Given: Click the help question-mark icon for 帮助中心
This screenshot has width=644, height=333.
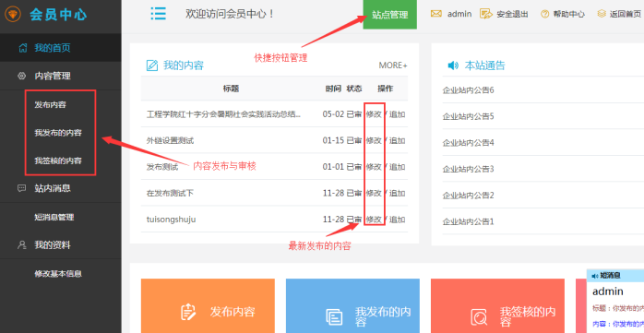Looking at the screenshot, I should pos(544,15).
